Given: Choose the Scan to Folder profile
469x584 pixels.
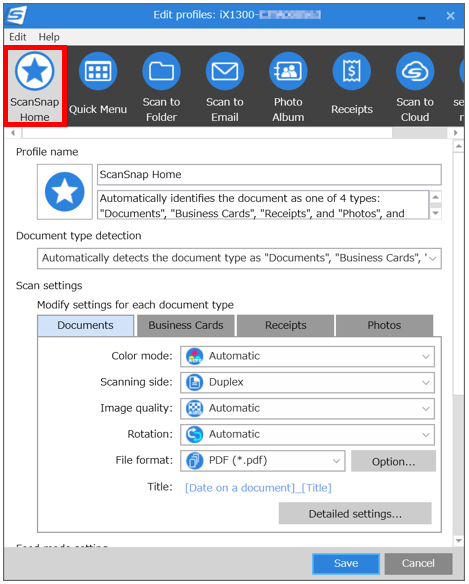Looking at the screenshot, I should click(x=161, y=85).
